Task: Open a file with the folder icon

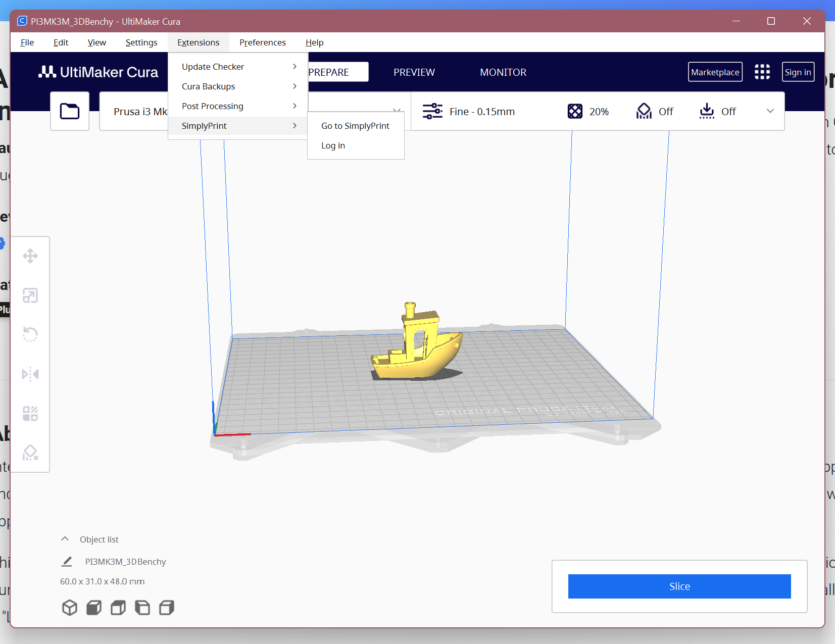Action: [69, 111]
